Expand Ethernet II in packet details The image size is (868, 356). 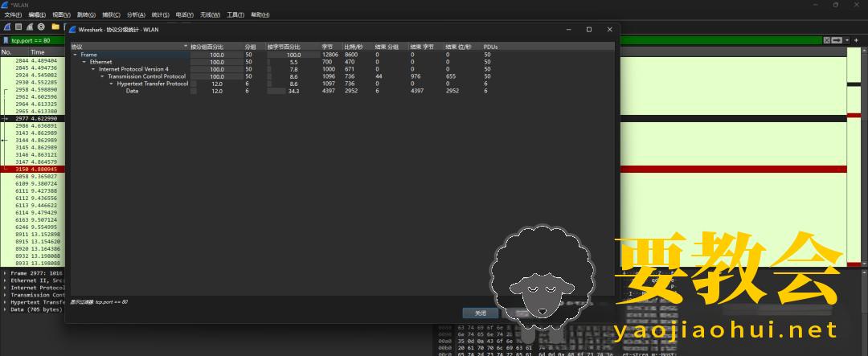5,280
